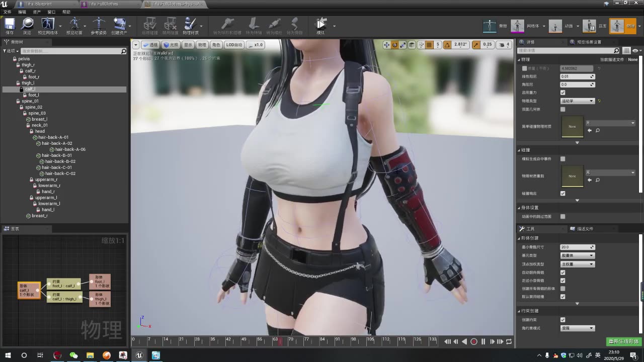Viewport: 644px width, 362px height.
Task: Click the LOD自动 viewport button
Action: point(234,45)
